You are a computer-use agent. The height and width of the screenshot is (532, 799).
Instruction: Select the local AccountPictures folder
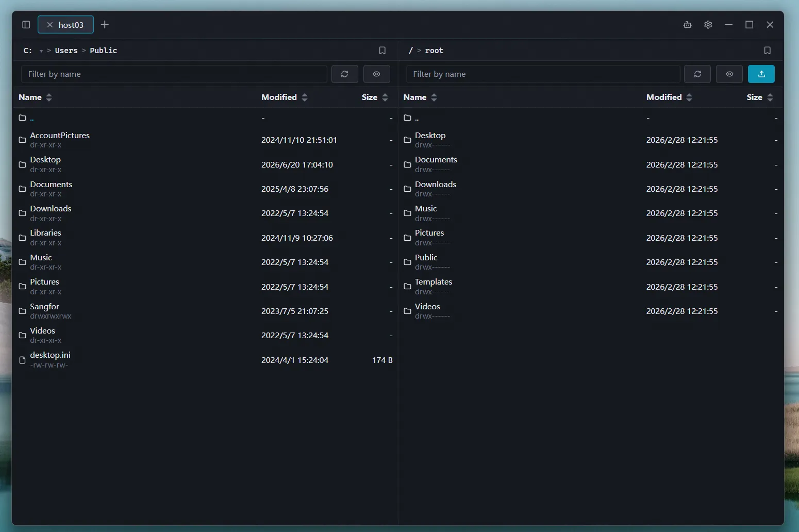(x=205, y=140)
